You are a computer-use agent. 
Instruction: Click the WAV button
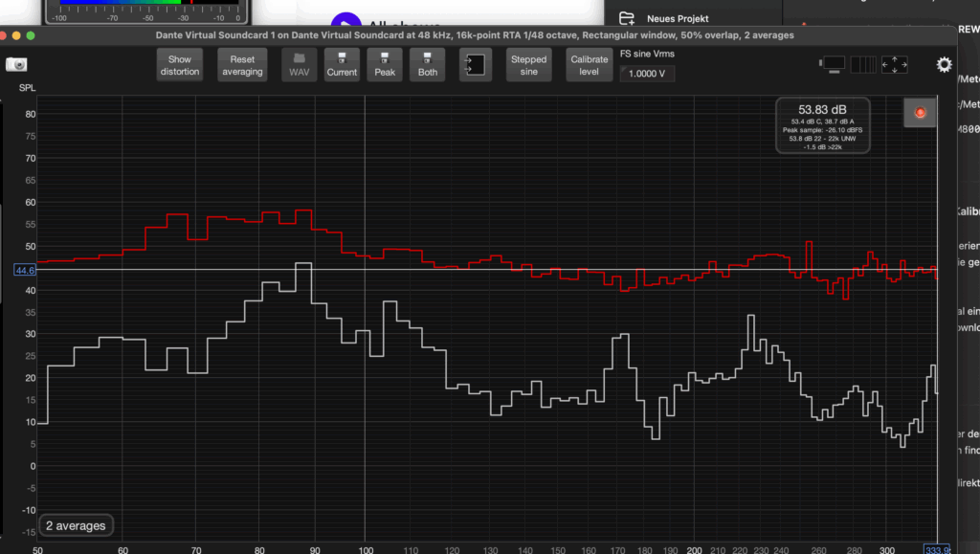[x=300, y=64]
